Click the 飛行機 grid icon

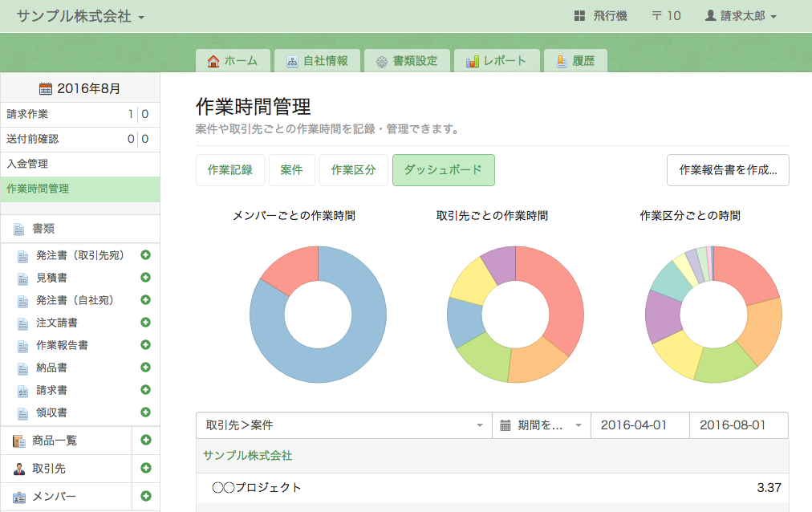[579, 16]
